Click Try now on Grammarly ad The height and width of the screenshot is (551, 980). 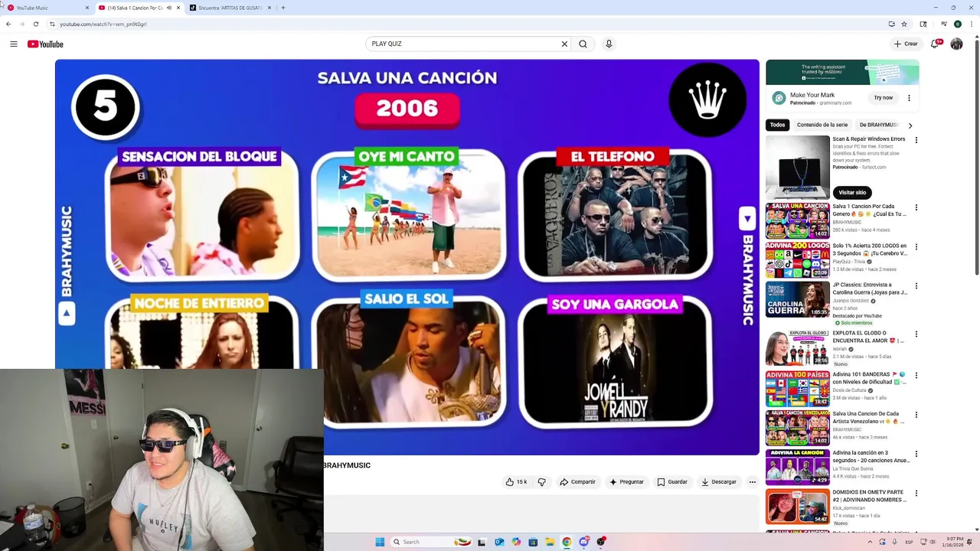(x=884, y=98)
